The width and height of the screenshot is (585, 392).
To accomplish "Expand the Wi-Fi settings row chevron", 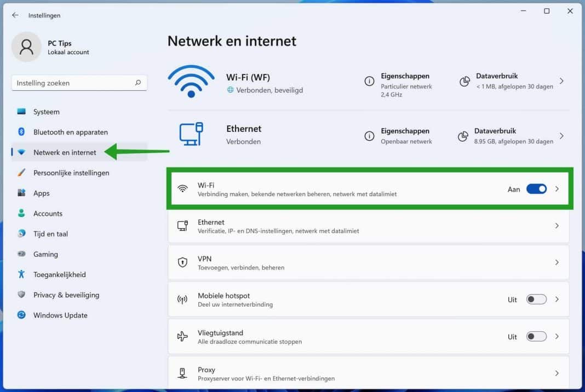I will pos(558,189).
